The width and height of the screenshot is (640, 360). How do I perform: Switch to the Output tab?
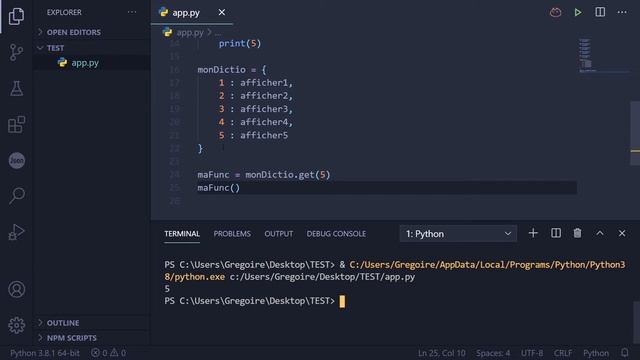[279, 234]
